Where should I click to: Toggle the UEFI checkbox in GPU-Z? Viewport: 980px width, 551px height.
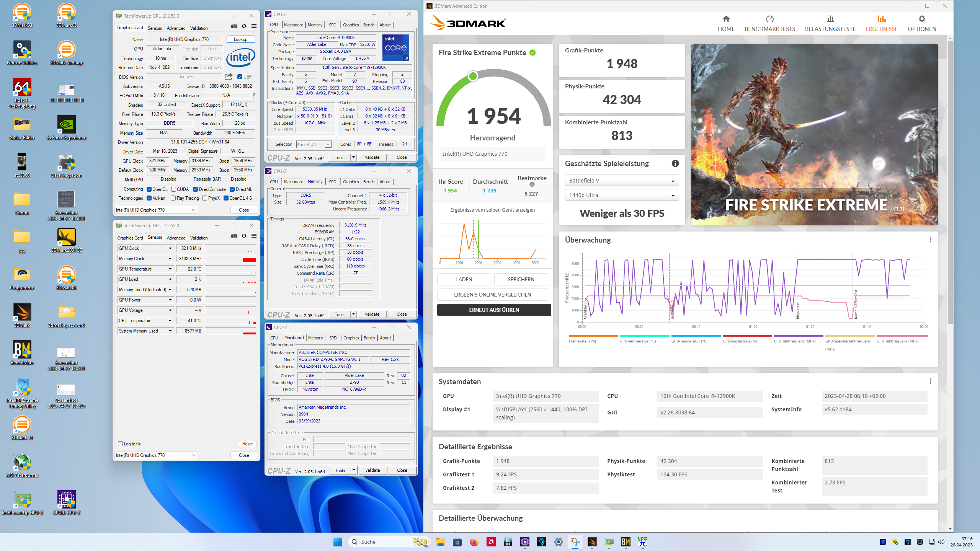[240, 77]
